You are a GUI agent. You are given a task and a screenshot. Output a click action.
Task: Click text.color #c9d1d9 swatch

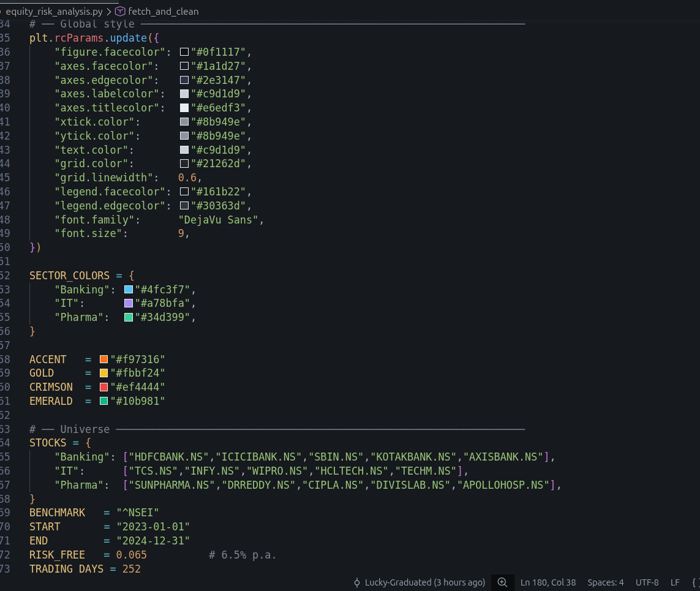tap(184, 150)
